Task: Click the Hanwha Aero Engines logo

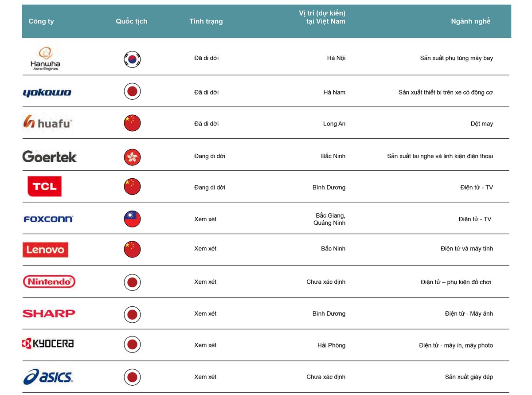Action: [44, 59]
